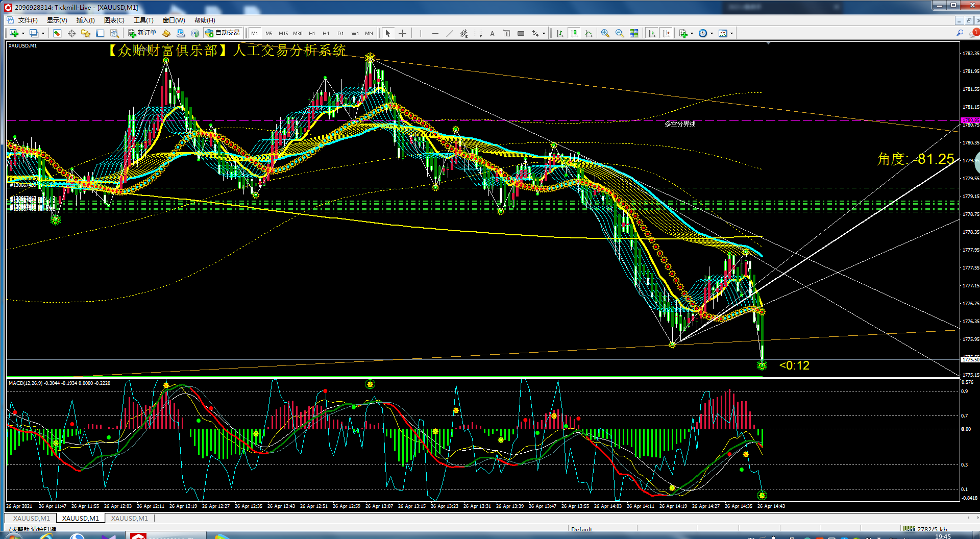Click the zoom out magnifier icon

(620, 33)
